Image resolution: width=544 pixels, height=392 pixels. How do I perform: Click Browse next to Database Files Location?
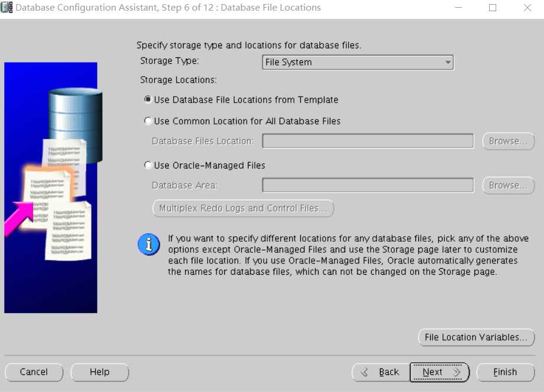point(508,141)
